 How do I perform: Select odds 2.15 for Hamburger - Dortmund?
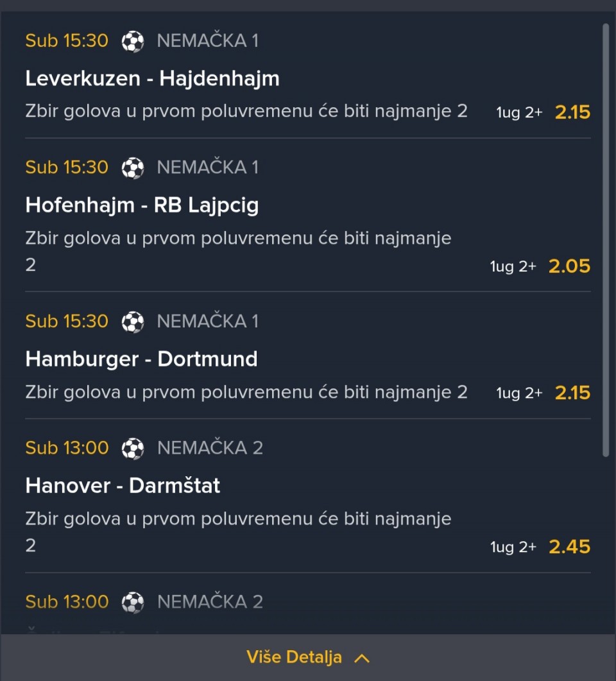[x=572, y=393]
